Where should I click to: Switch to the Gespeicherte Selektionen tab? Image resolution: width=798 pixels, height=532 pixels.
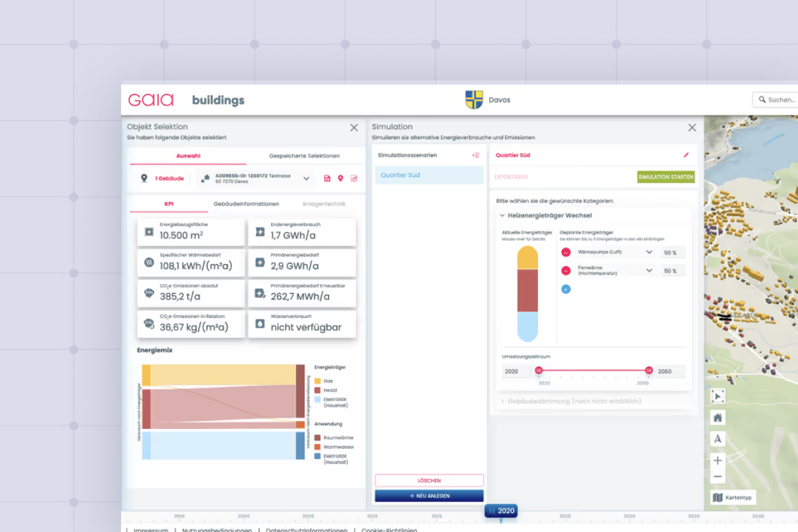point(305,156)
